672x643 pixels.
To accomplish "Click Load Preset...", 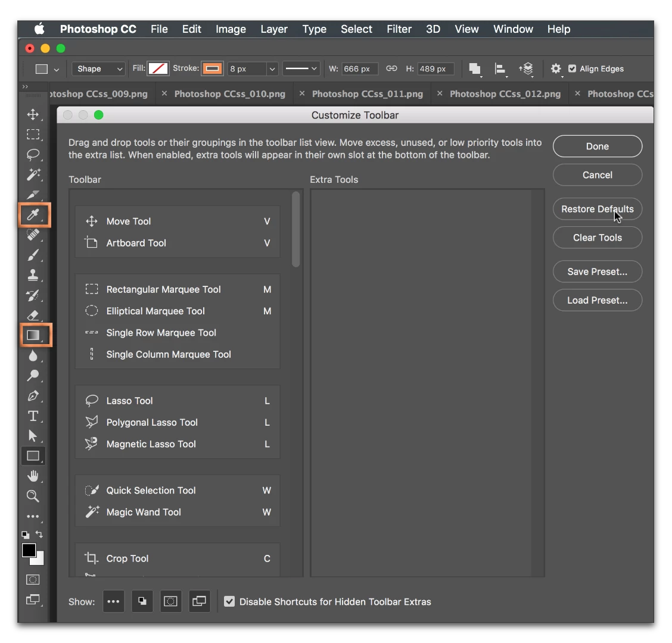I will click(x=598, y=300).
